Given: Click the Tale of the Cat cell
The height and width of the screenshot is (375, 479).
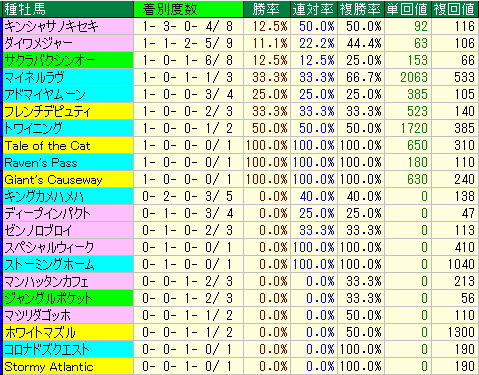Looking at the screenshot, I should click(68, 145).
